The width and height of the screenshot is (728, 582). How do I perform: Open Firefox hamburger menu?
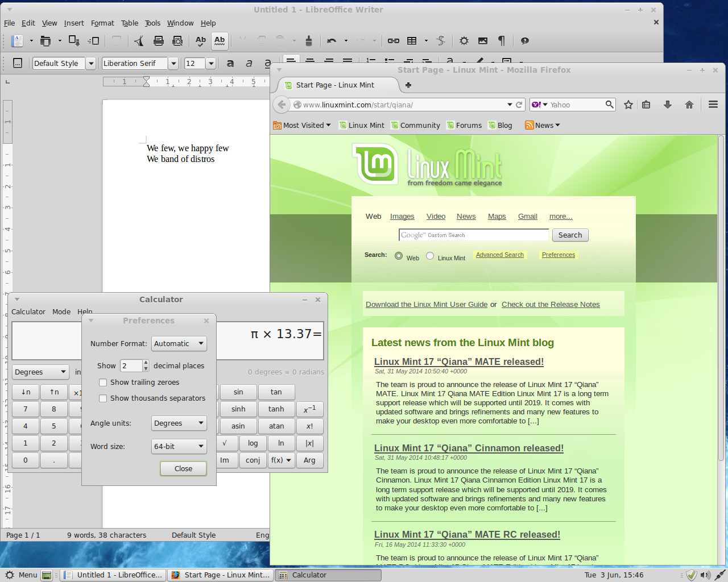[x=713, y=105]
